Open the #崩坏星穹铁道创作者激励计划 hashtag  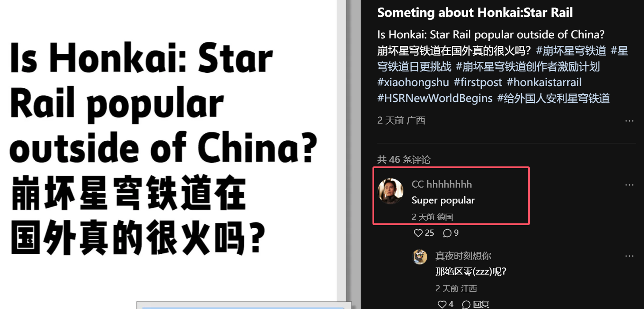pos(528,66)
